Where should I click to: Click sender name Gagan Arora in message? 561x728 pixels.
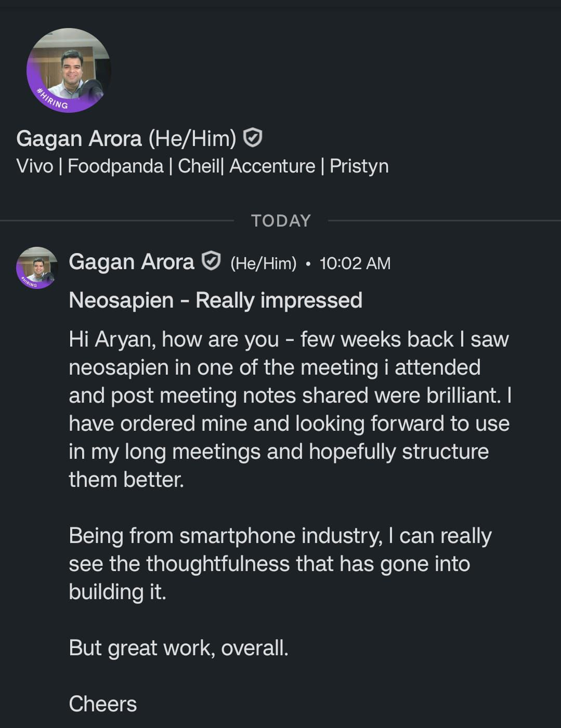click(x=131, y=262)
